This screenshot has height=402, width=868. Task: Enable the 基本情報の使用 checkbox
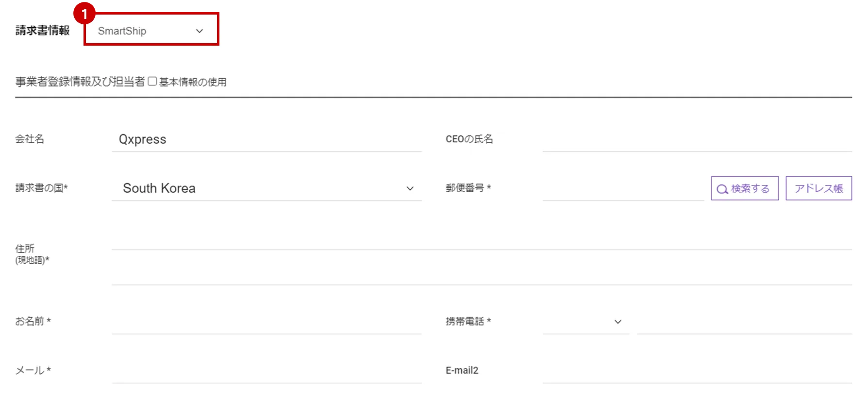point(152,82)
